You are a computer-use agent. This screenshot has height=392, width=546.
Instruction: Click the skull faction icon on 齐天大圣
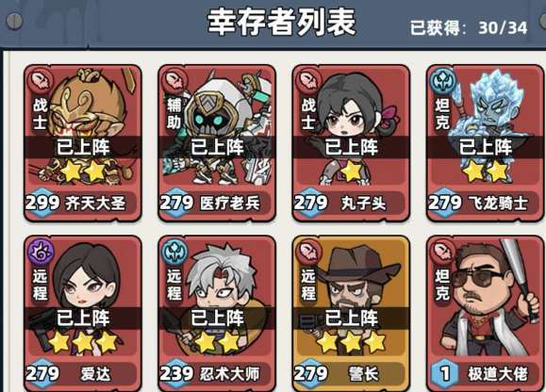[x=41, y=81]
